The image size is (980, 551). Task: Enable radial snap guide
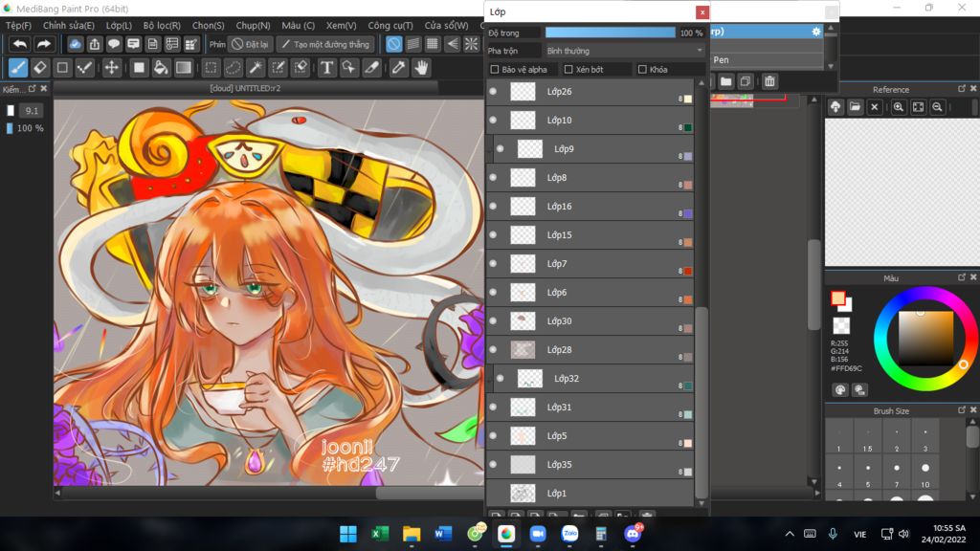471,44
